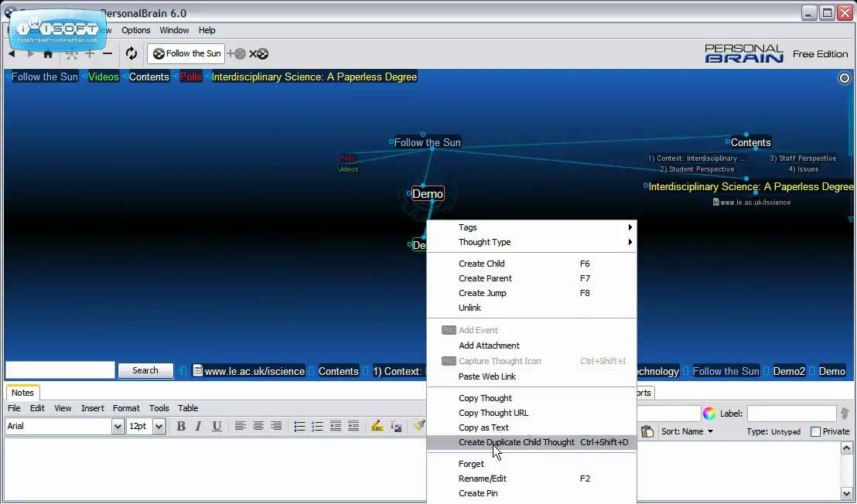Choose Copy Thought

point(531,398)
